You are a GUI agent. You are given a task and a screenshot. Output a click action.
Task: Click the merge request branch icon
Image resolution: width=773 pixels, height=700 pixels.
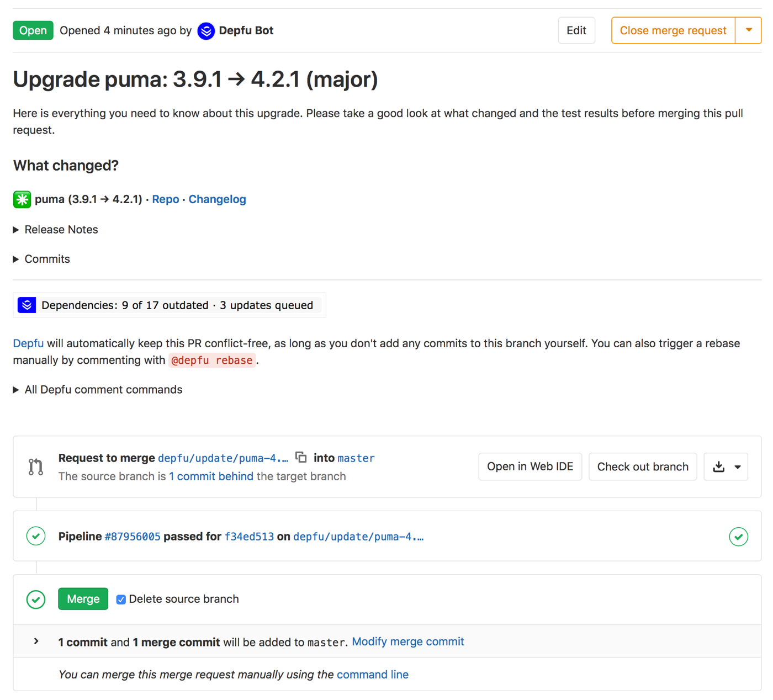tap(36, 467)
